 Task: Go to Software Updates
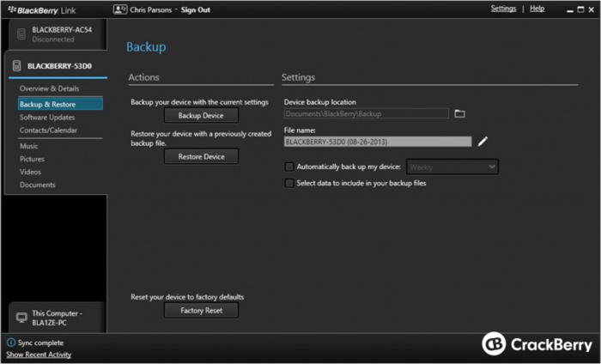[x=47, y=118]
